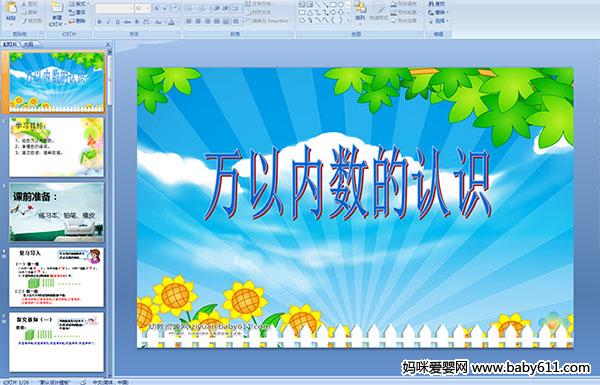This screenshot has height=385, width=600.
Task: Click the Find (查找) icon
Action: (437, 3)
